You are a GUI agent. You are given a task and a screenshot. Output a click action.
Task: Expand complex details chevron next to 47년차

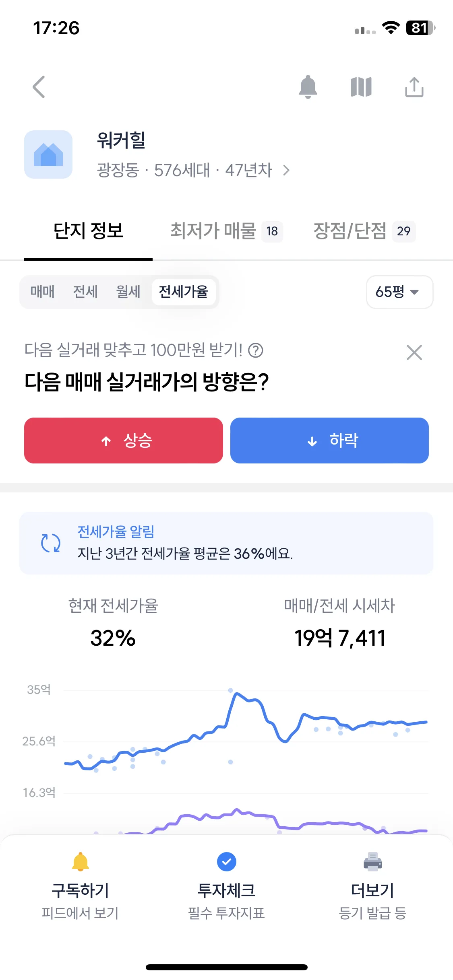(286, 171)
